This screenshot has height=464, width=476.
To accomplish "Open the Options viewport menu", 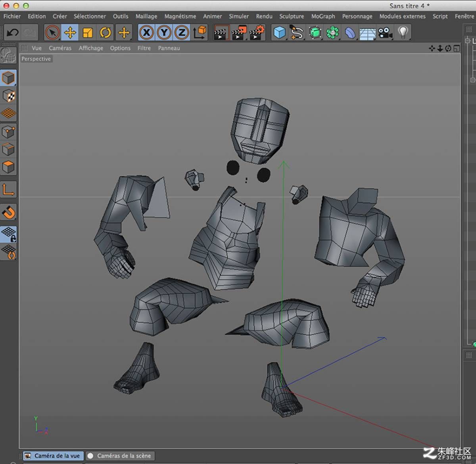I will tap(120, 48).
